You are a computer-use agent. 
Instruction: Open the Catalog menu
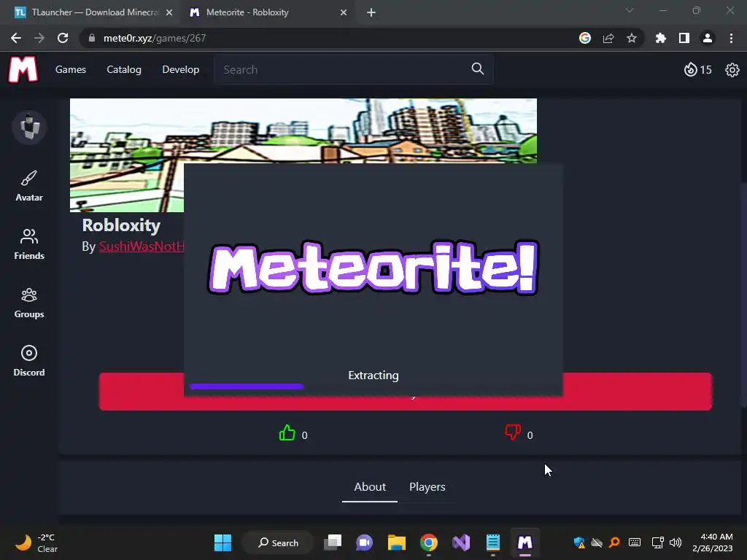124,69
